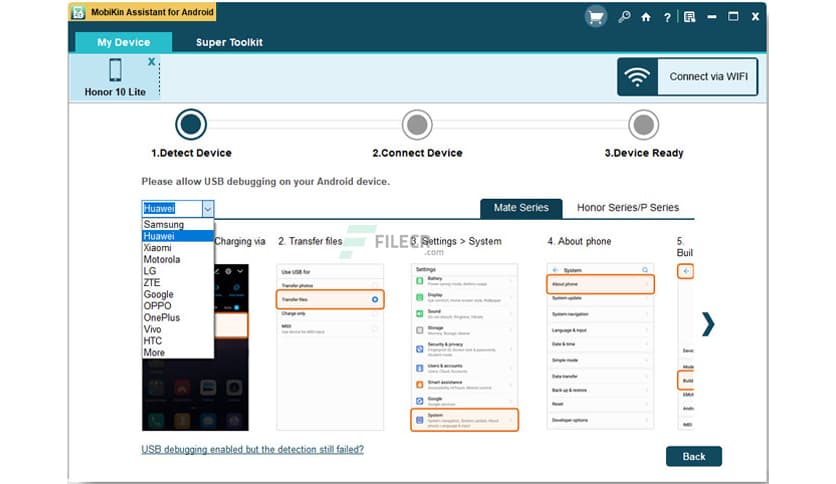
Task: Close the MobiKin Assistant window
Action: click(x=755, y=17)
